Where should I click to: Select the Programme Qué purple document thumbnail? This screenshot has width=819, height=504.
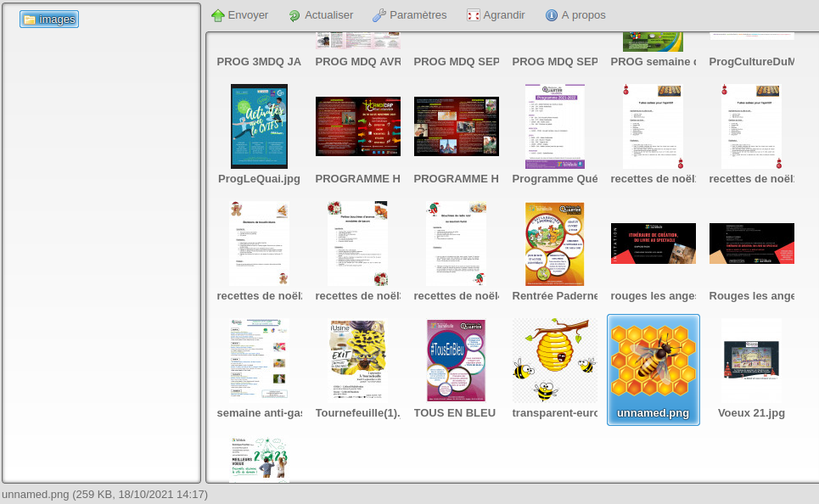[554, 126]
